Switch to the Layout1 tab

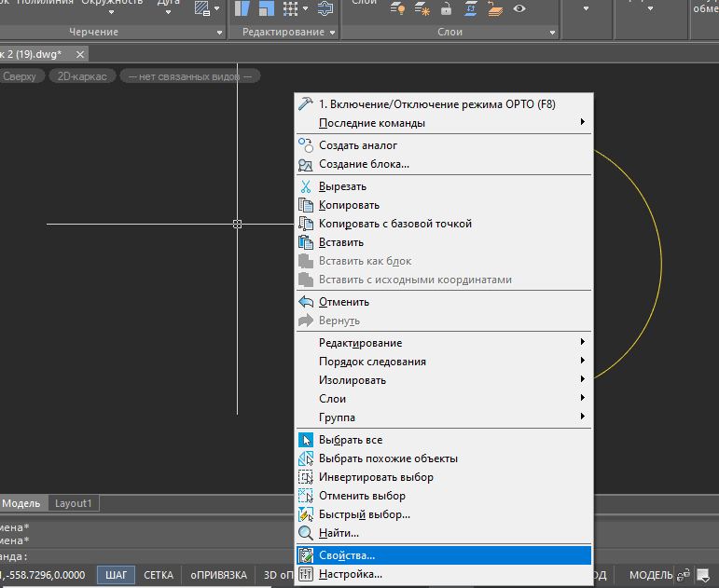74,503
